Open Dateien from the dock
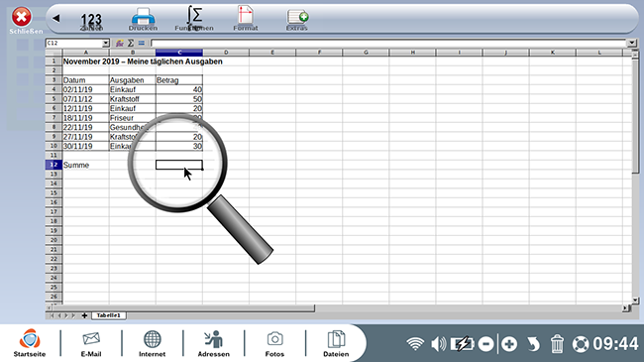 coord(336,343)
